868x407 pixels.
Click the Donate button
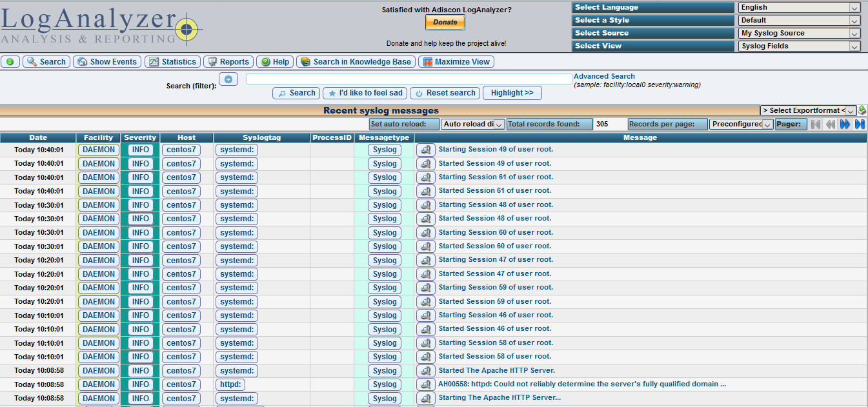tap(445, 23)
